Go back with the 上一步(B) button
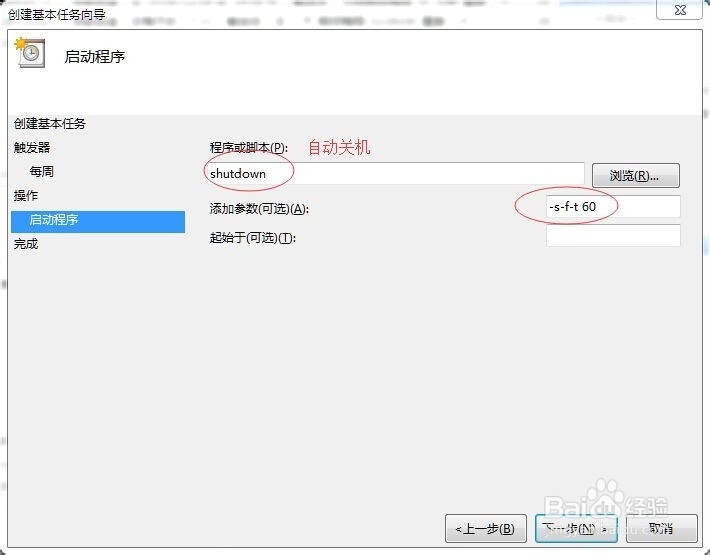 coord(485,528)
